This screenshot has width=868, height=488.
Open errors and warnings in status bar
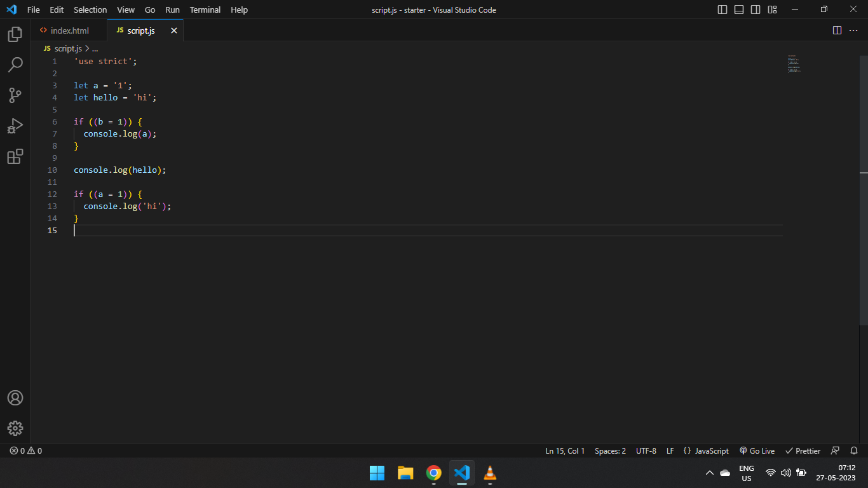26,451
